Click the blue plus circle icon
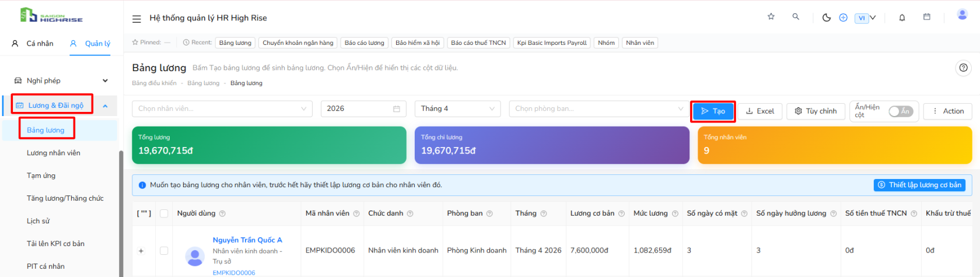Screen dimensions: 980x277 [x=843, y=17]
